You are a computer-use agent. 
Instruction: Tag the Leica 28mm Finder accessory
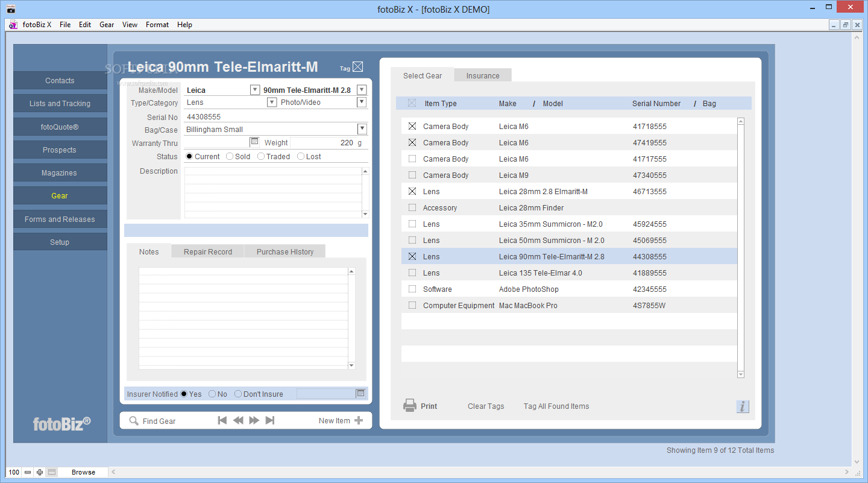[x=412, y=207]
